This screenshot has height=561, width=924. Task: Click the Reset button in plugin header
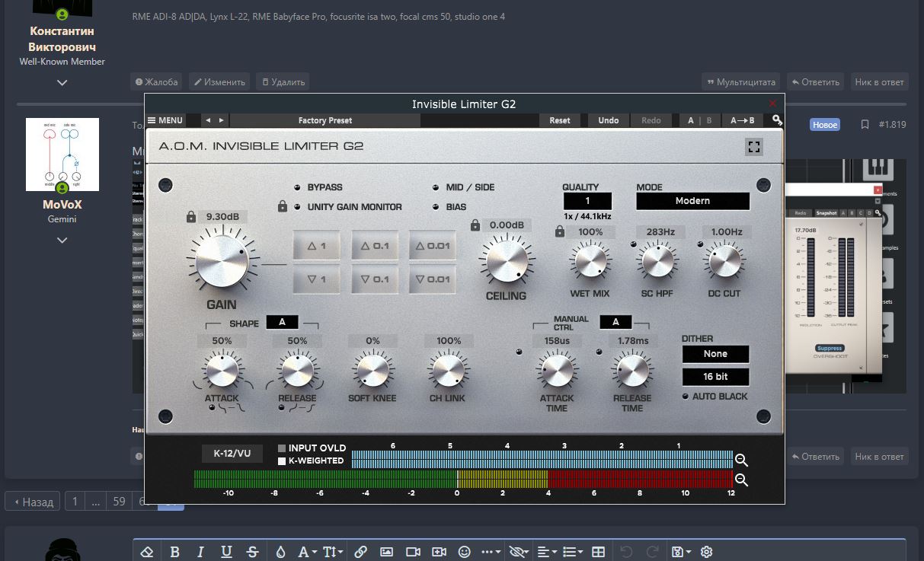(x=560, y=120)
